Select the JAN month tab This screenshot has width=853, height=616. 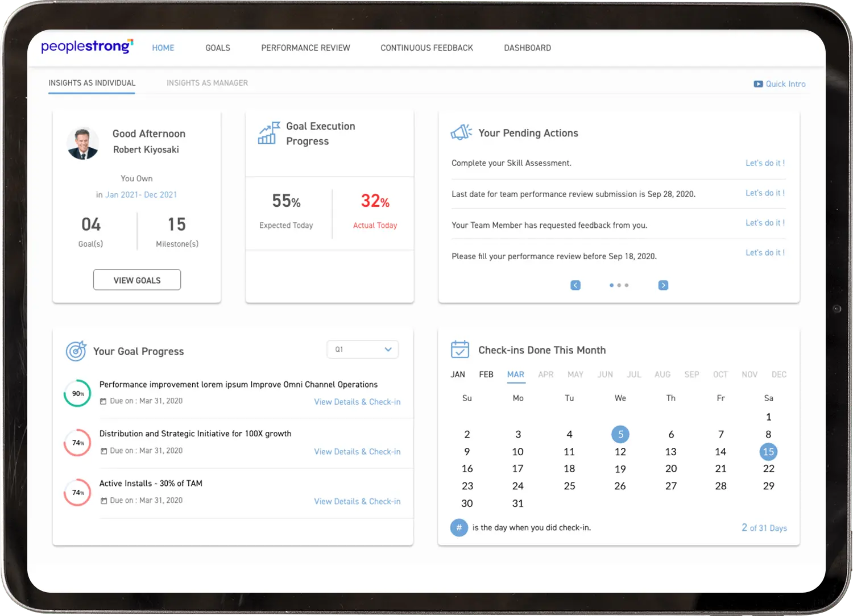click(x=458, y=374)
